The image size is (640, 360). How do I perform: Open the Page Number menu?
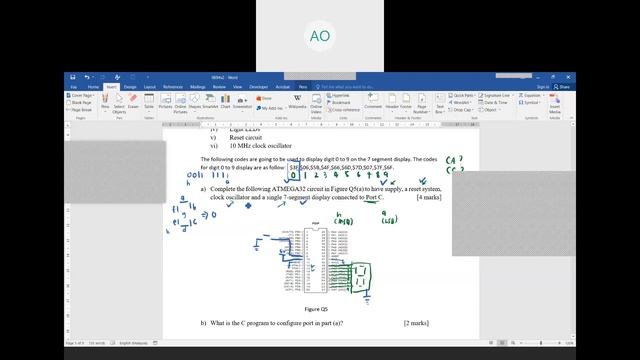[x=422, y=103]
